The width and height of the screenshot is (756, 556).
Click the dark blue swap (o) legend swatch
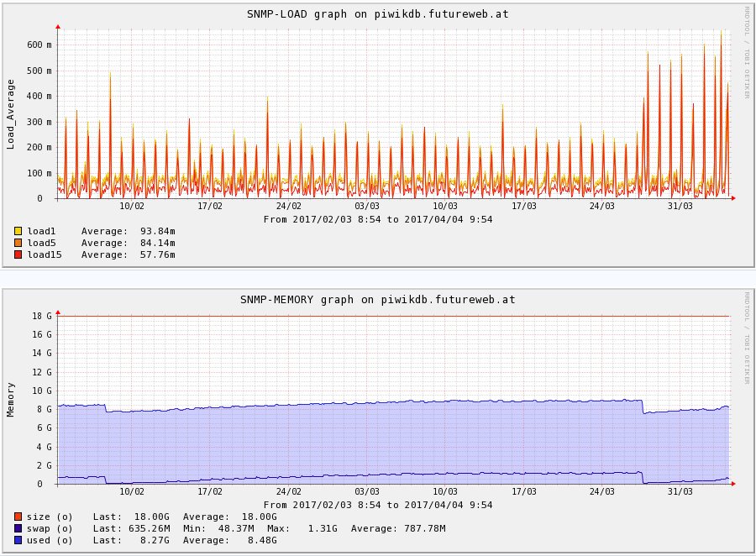[x=18, y=528]
